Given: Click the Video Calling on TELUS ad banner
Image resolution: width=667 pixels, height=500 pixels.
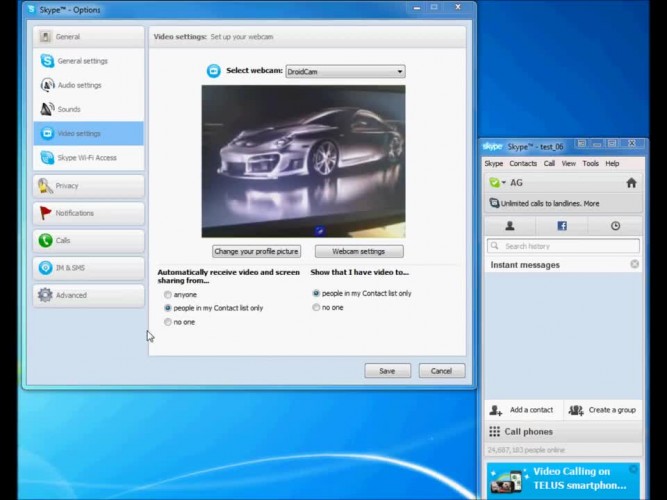Looking at the screenshot, I should (563, 480).
